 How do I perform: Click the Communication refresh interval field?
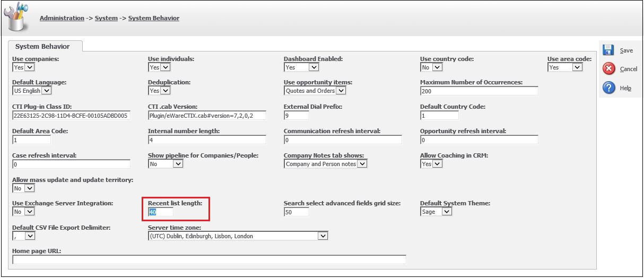click(343, 140)
